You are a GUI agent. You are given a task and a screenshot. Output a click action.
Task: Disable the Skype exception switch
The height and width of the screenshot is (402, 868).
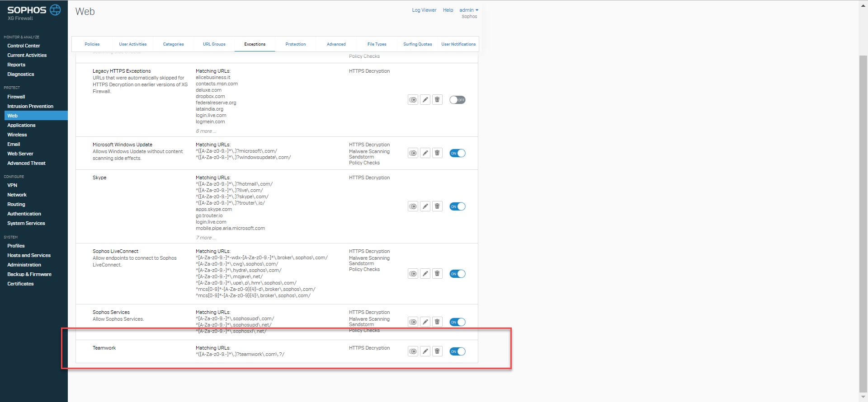(458, 206)
